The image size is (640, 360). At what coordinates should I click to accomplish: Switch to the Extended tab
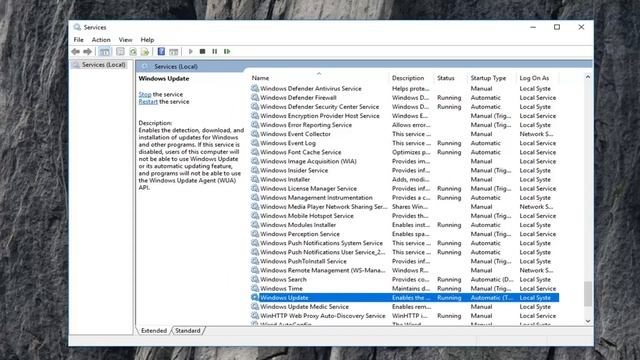pos(154,331)
